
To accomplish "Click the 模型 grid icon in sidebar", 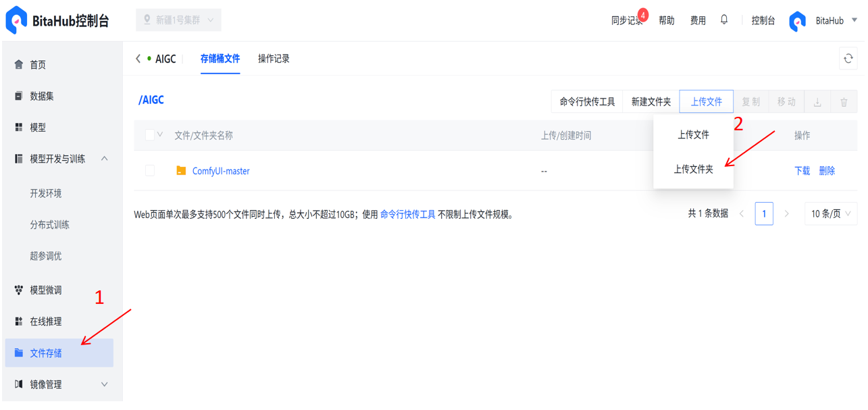I will 19,127.
